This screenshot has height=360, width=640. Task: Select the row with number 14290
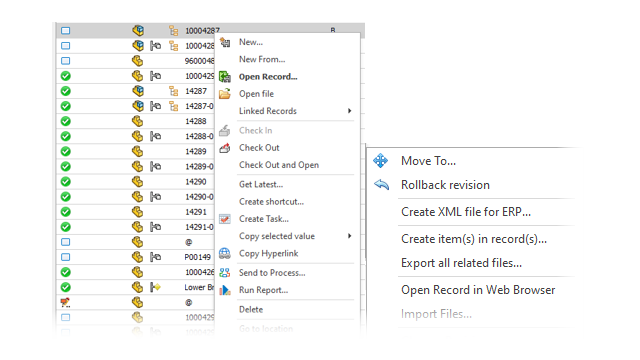click(136, 182)
